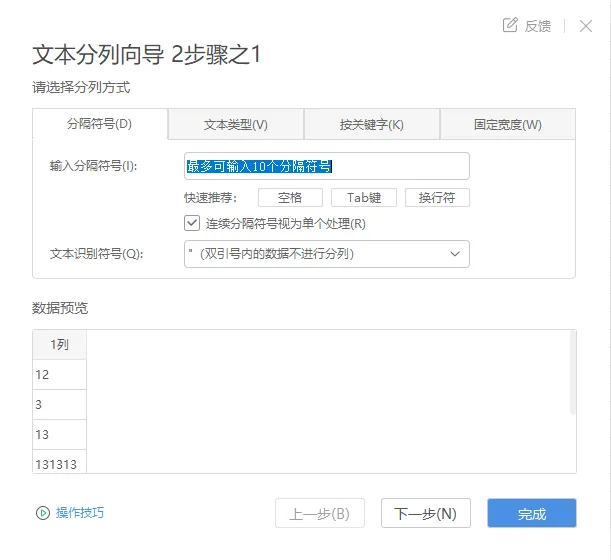Click the 反馈 feedback text link
Viewport: 611px width, 560px height.
538,26
